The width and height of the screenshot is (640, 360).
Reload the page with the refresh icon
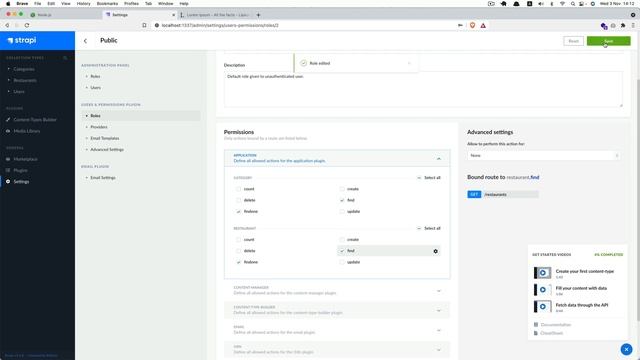tap(27, 25)
